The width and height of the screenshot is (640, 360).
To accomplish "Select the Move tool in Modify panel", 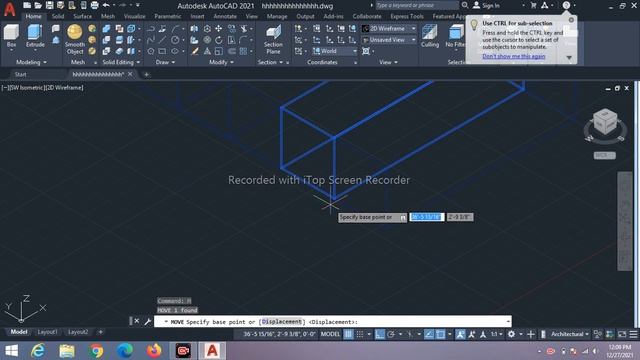I will coord(219,29).
